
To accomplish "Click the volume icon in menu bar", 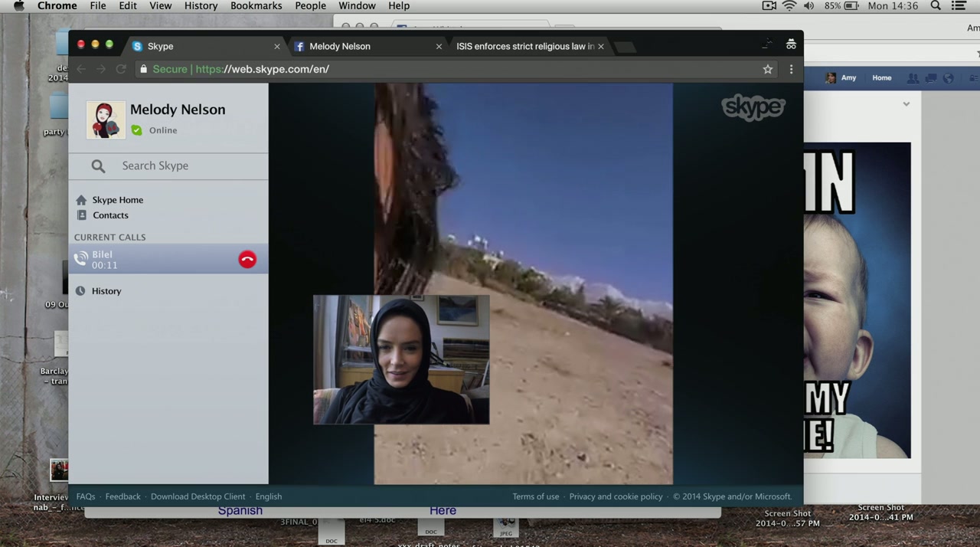I will pos(809,6).
